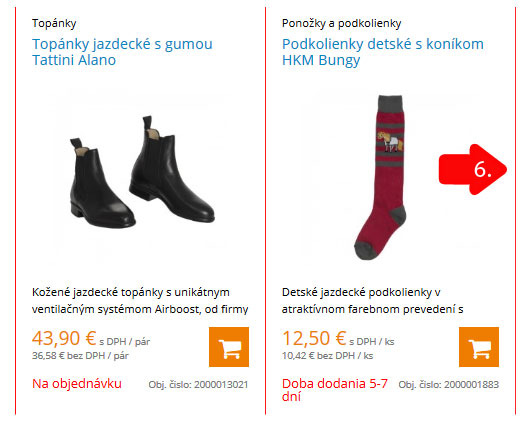Click the Doba dodania 5-7 dní text
The height and width of the screenshot is (425, 530).
(335, 390)
